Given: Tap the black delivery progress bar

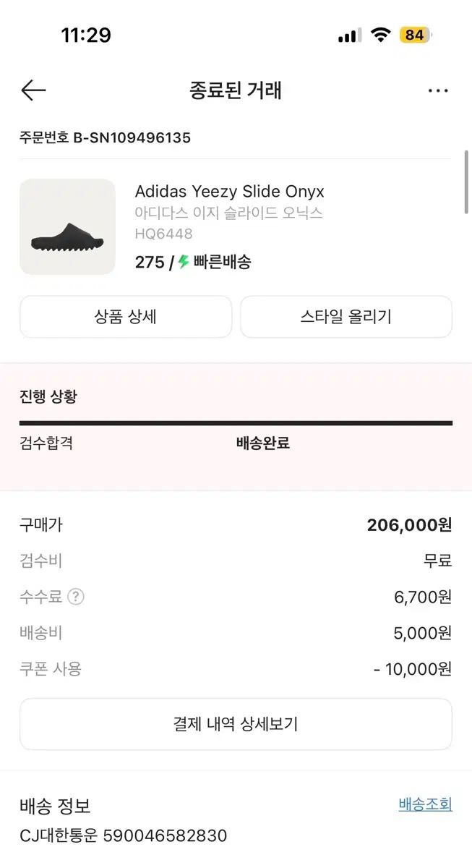Looking at the screenshot, I should 236,423.
